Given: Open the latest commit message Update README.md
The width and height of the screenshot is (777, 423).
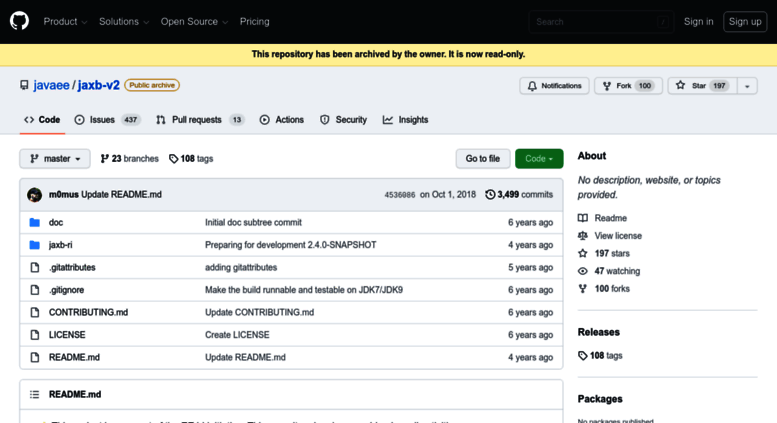Looking at the screenshot, I should pyautogui.click(x=121, y=195).
